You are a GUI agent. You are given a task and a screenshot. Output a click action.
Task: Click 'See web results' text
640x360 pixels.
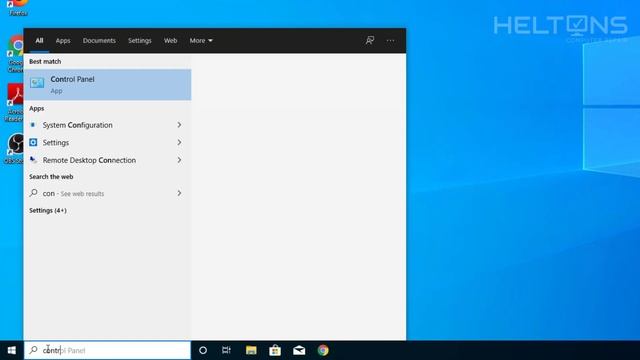(82, 193)
